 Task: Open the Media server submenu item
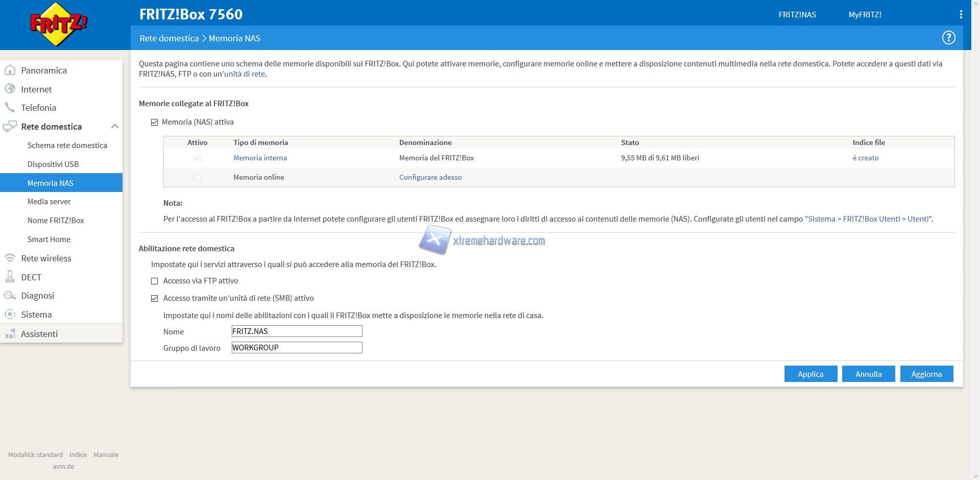[49, 202]
